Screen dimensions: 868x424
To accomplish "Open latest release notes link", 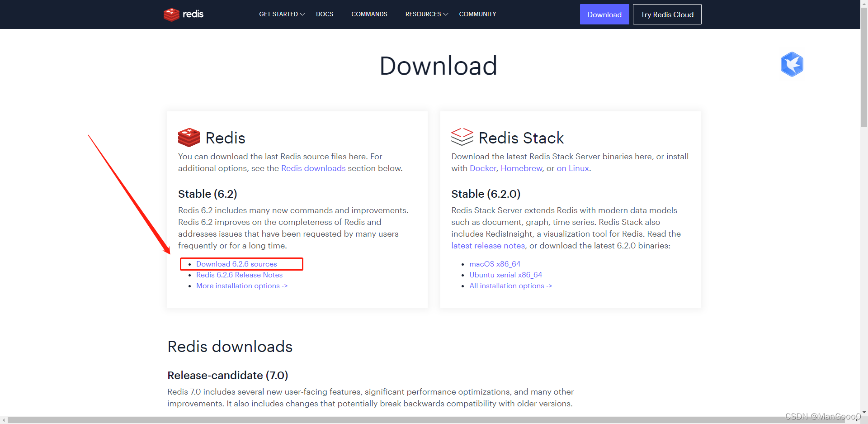I will click(488, 246).
